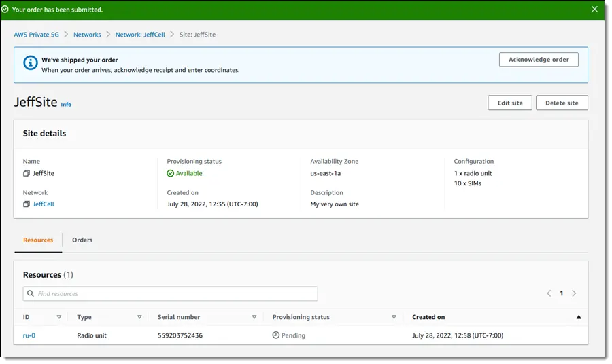
Task: Open the Info link beside JeffSite
Action: tap(66, 105)
